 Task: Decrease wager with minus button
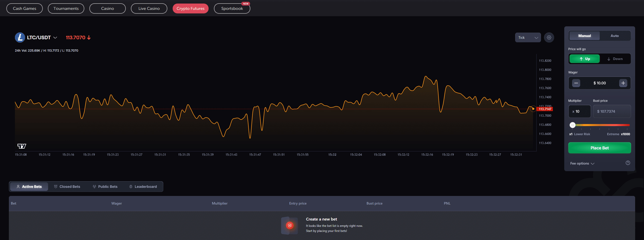point(576,83)
